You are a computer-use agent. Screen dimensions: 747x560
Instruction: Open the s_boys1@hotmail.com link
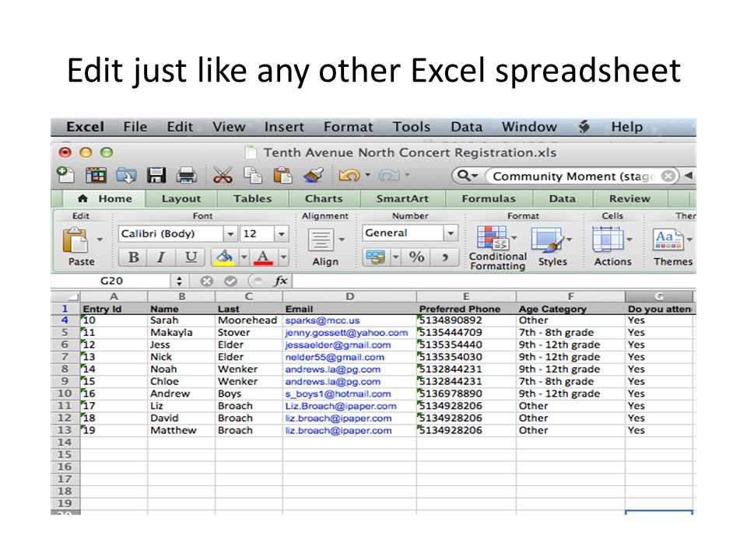pos(338,394)
